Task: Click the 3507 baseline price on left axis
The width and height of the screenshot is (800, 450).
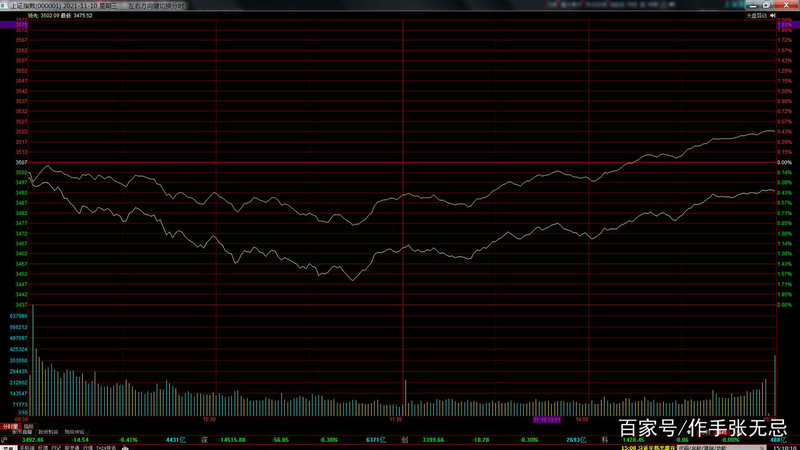Action: [x=21, y=162]
